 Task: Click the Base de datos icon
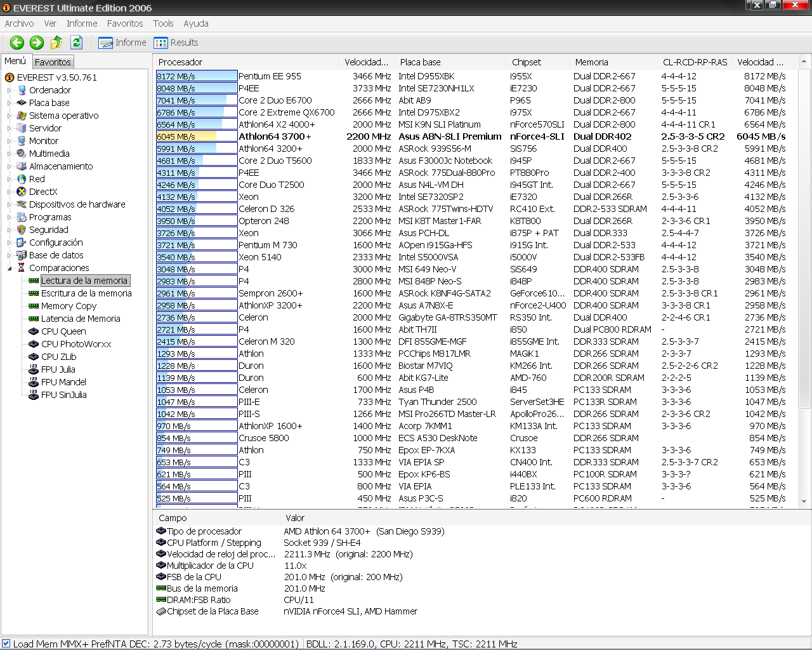point(22,255)
